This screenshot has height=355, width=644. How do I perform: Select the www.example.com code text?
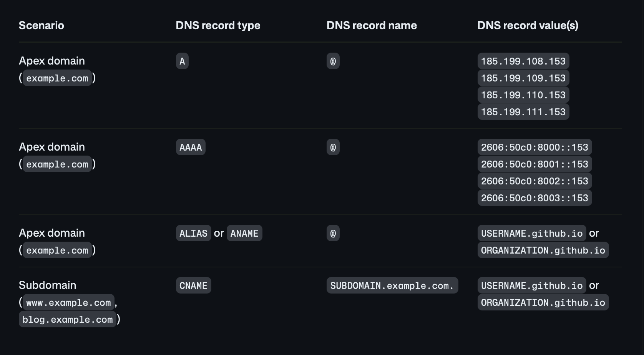tap(68, 302)
